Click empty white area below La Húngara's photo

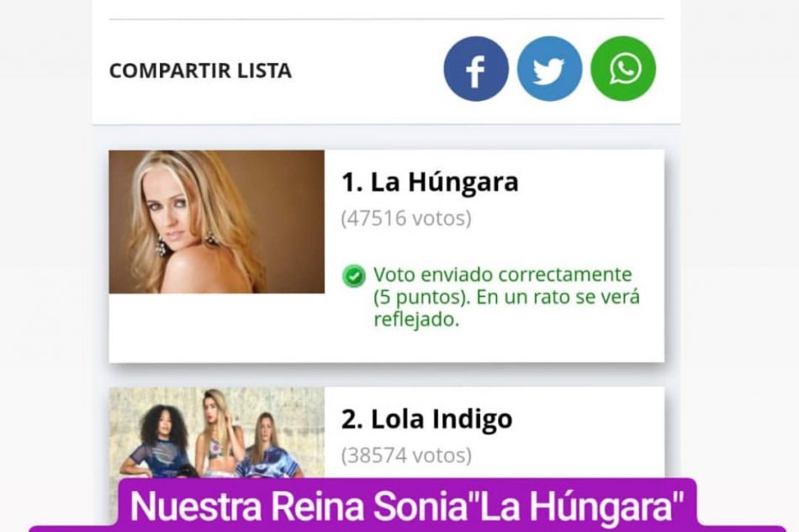click(216, 327)
